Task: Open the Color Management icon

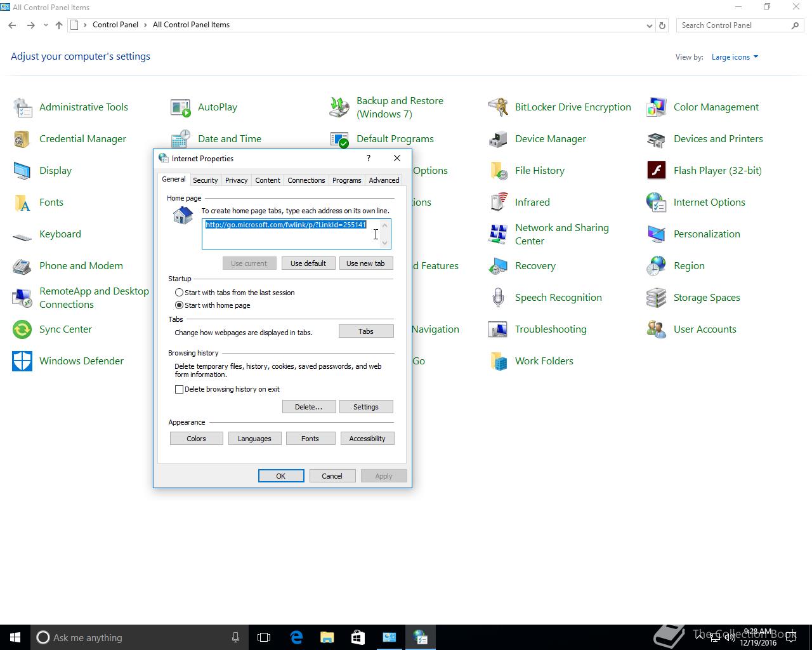Action: pos(657,107)
